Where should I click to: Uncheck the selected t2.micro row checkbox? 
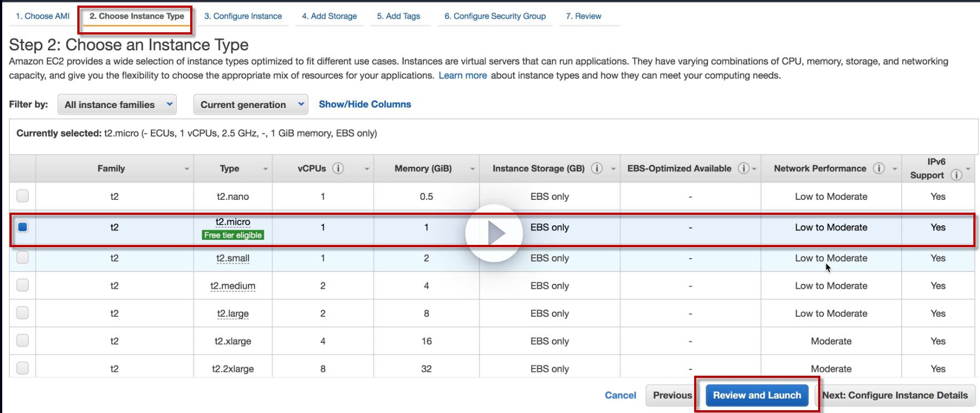click(22, 227)
